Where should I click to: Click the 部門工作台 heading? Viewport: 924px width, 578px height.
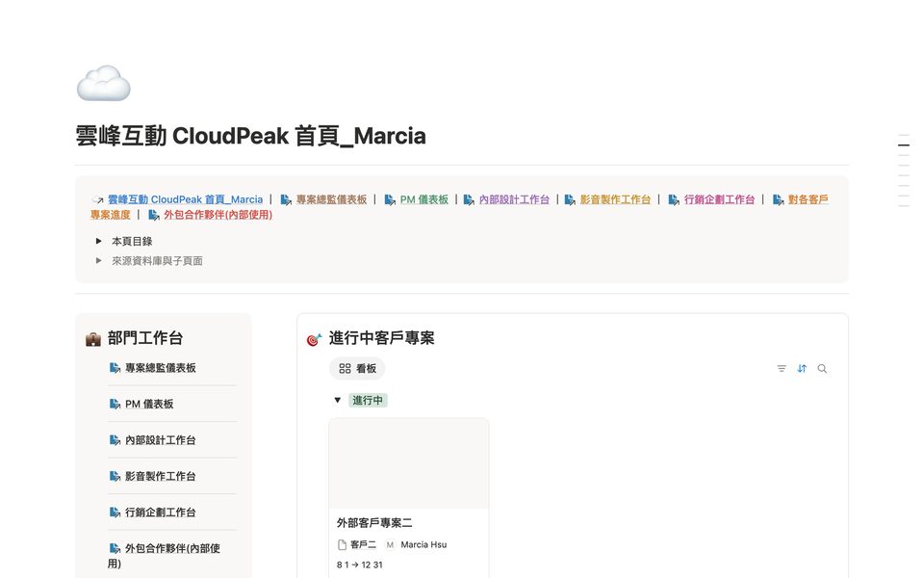(x=145, y=338)
